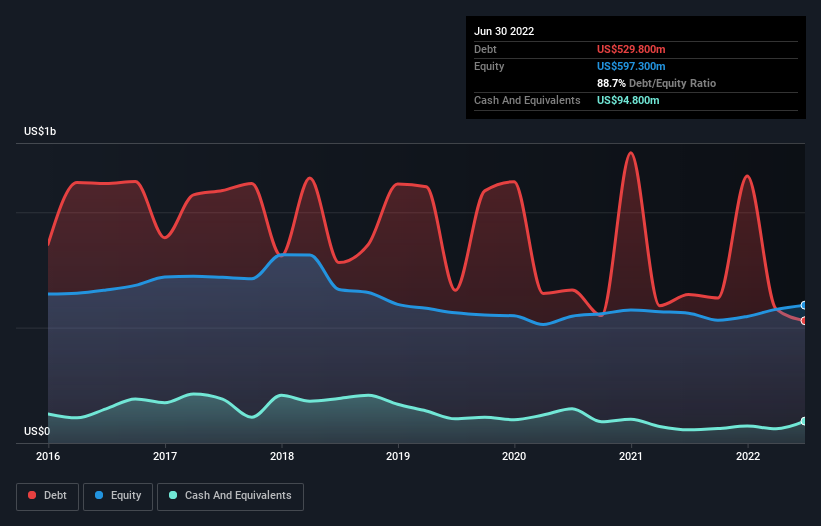Viewport: 821px width, 526px height.
Task: Click the US$0 y-axis label
Action: coord(37,431)
